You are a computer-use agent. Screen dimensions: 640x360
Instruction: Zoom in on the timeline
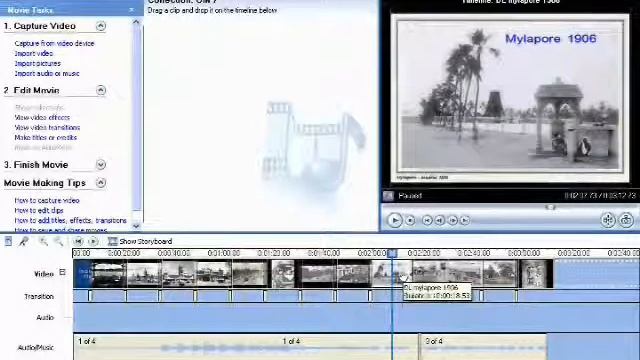click(43, 241)
